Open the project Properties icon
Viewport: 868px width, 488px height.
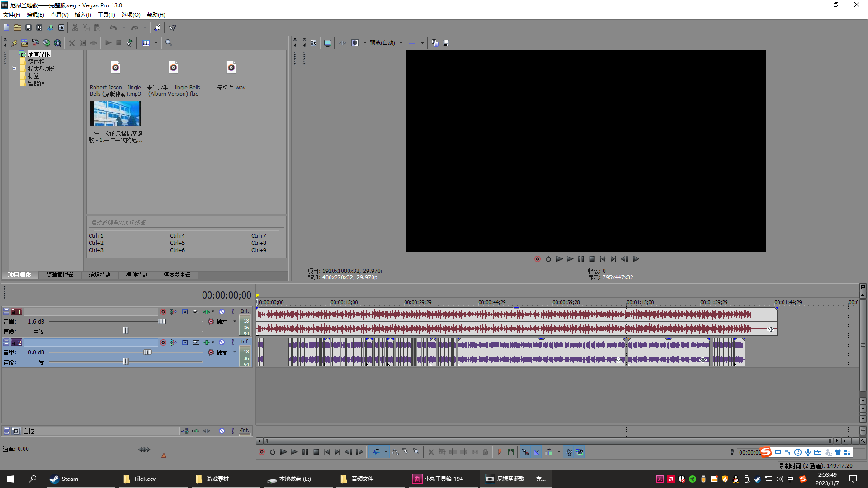point(61,28)
